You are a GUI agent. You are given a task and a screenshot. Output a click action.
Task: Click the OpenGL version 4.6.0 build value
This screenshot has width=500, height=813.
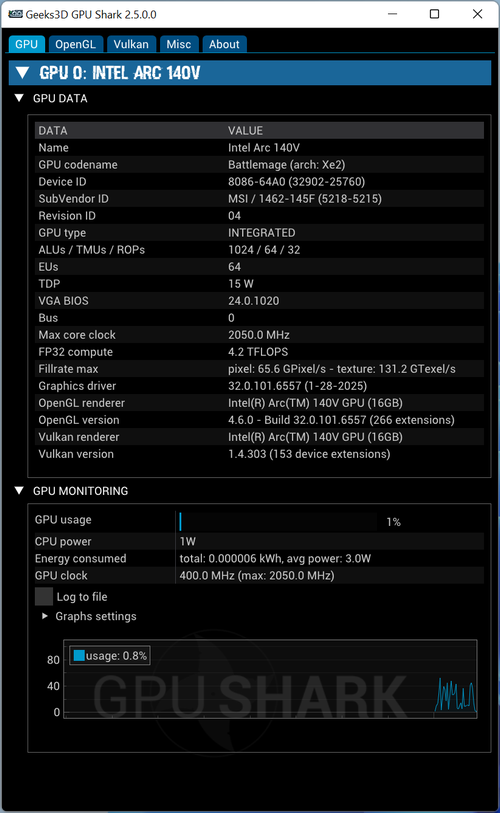coord(341,420)
